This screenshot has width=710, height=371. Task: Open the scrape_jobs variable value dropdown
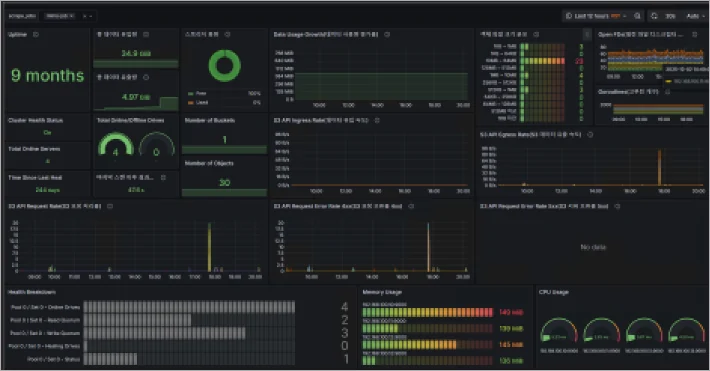click(x=68, y=16)
